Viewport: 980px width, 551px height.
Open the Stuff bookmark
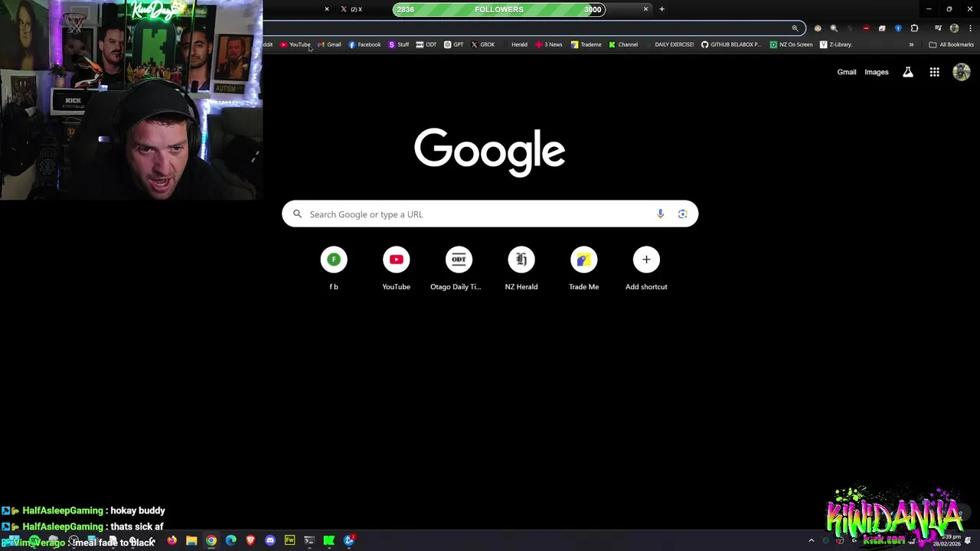399,44
